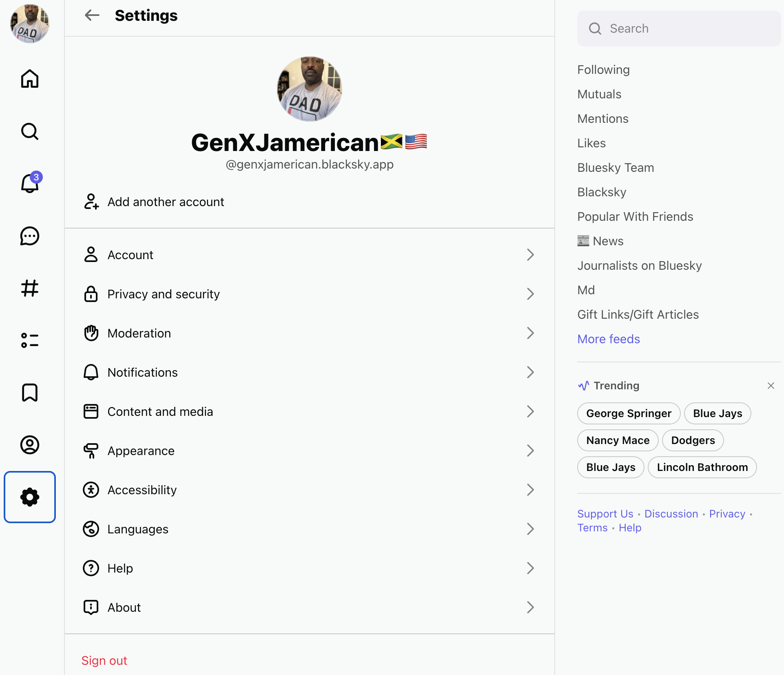Screen dimensions: 784x675
Task: Select the Feeds hashtag icon
Action: point(29,289)
